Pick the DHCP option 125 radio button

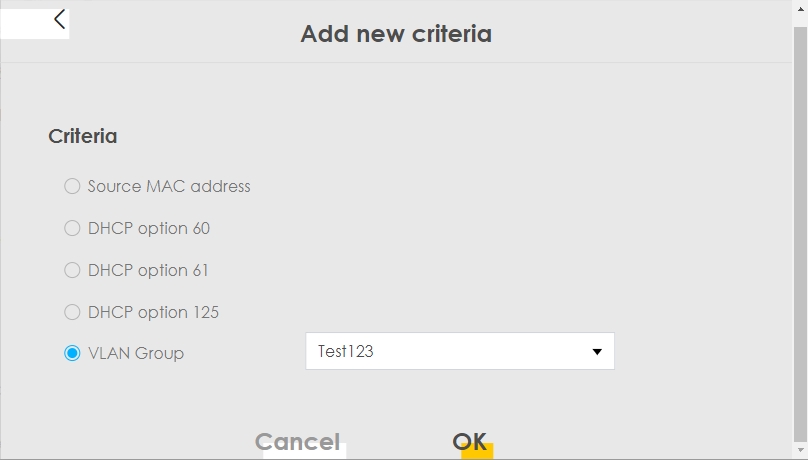tap(72, 312)
